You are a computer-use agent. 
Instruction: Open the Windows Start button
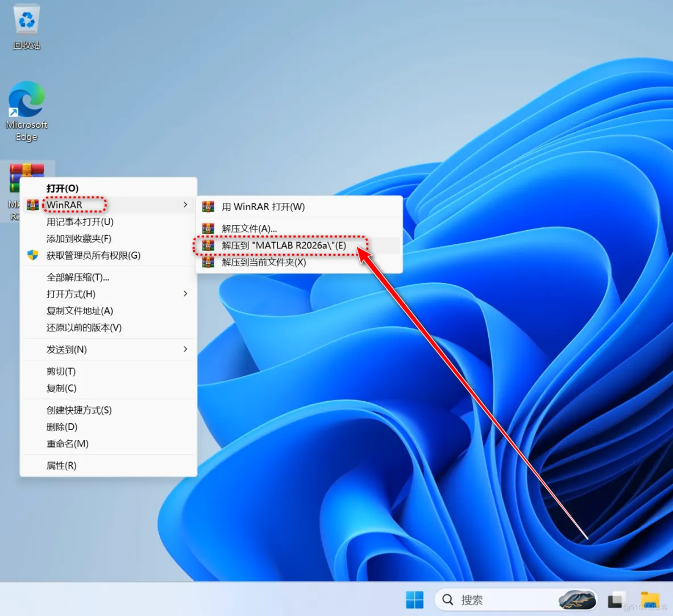(414, 600)
